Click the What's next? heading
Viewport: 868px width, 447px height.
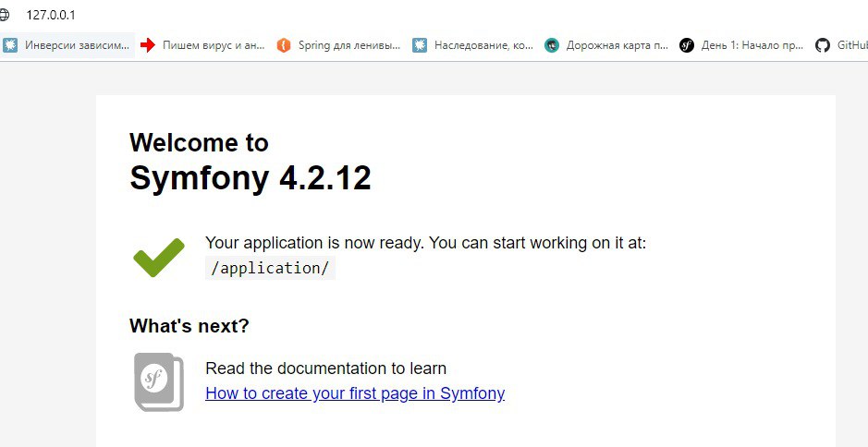(189, 326)
